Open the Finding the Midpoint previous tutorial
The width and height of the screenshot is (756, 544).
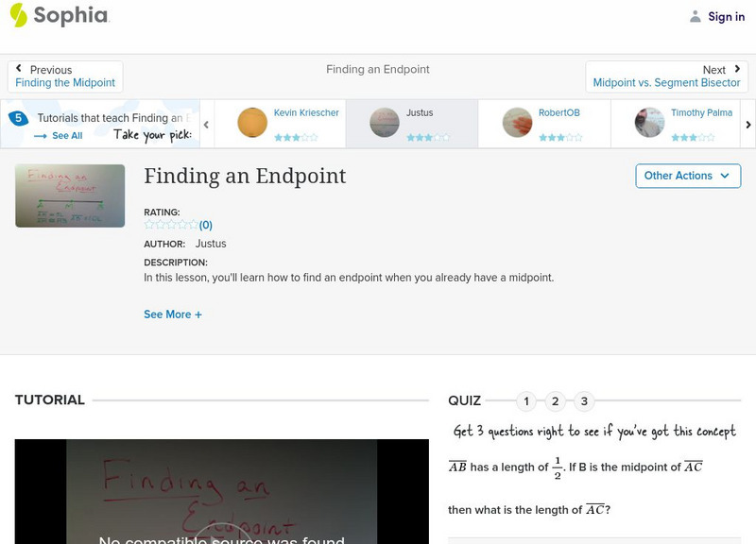click(63, 81)
